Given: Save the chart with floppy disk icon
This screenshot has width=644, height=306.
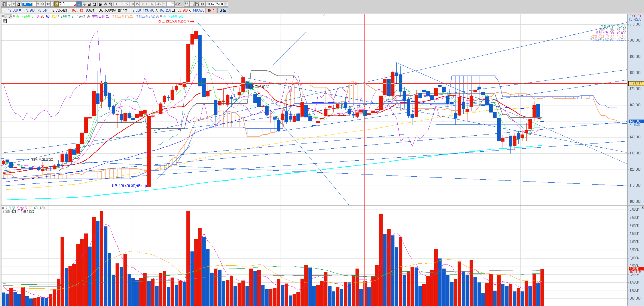Looking at the screenshot, I should pyautogui.click(x=197, y=4).
